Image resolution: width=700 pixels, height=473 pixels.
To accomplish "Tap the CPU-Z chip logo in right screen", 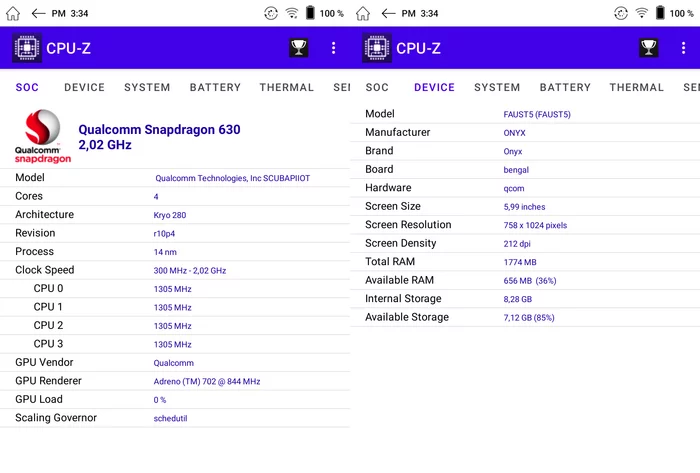I will coord(377,47).
